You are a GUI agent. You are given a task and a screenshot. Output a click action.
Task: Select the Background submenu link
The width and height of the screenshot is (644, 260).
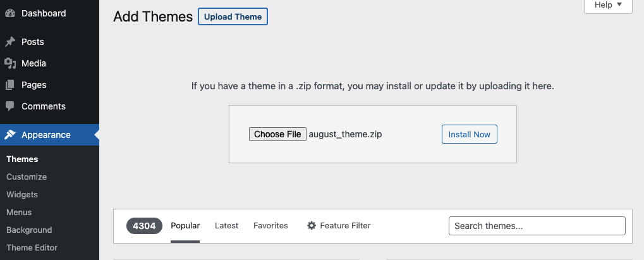(x=29, y=230)
